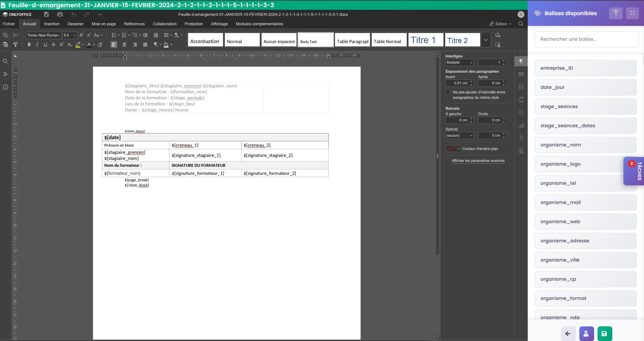Click the copy style paintbrush icon
Screen dimensions: 644x341
16,44
